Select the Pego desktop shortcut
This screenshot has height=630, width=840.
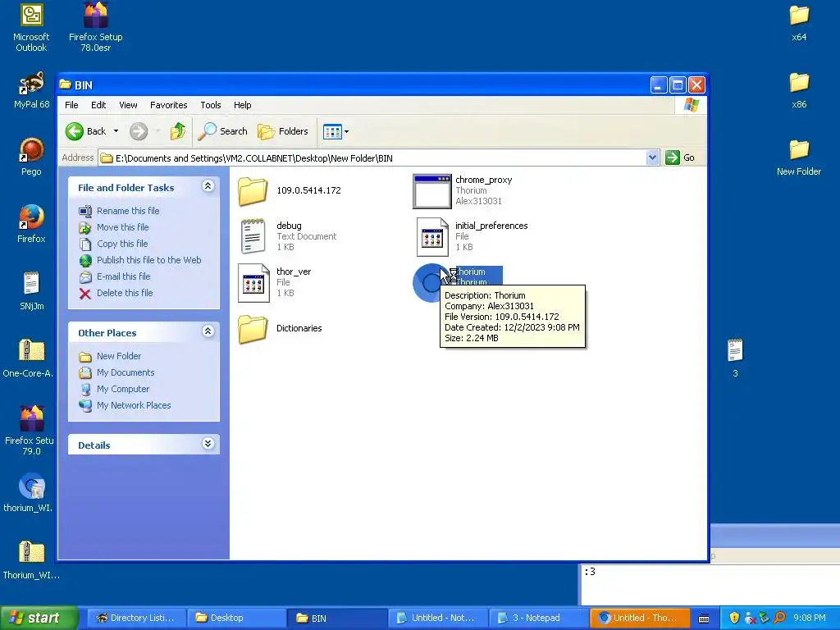32,150
